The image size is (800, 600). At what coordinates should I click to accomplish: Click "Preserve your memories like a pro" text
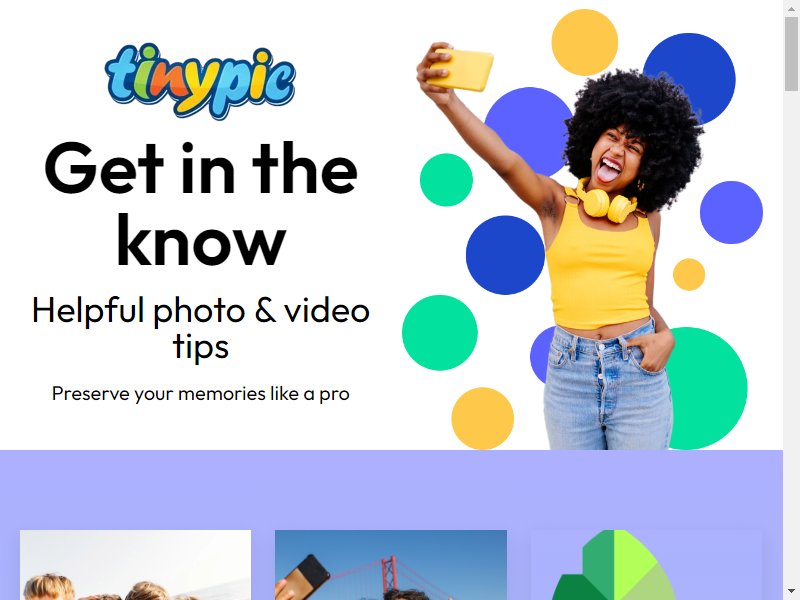click(201, 393)
